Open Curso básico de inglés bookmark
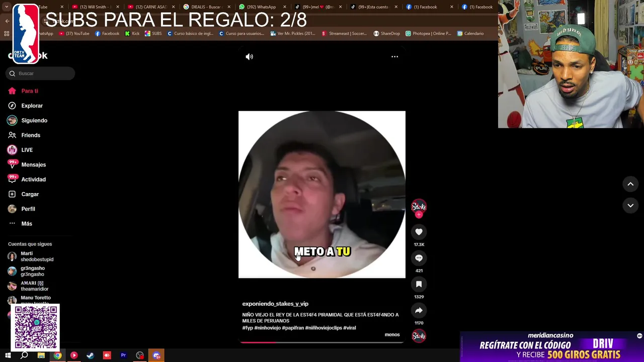Image resolution: width=644 pixels, height=362 pixels. click(191, 34)
